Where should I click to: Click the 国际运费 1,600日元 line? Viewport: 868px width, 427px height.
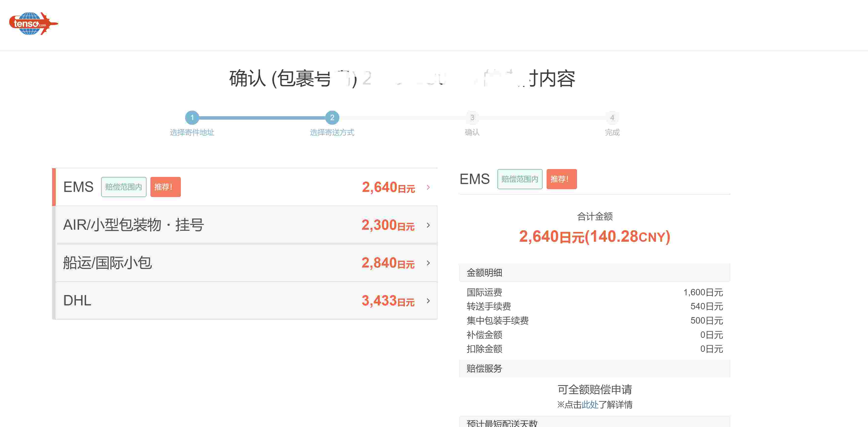[x=595, y=292]
